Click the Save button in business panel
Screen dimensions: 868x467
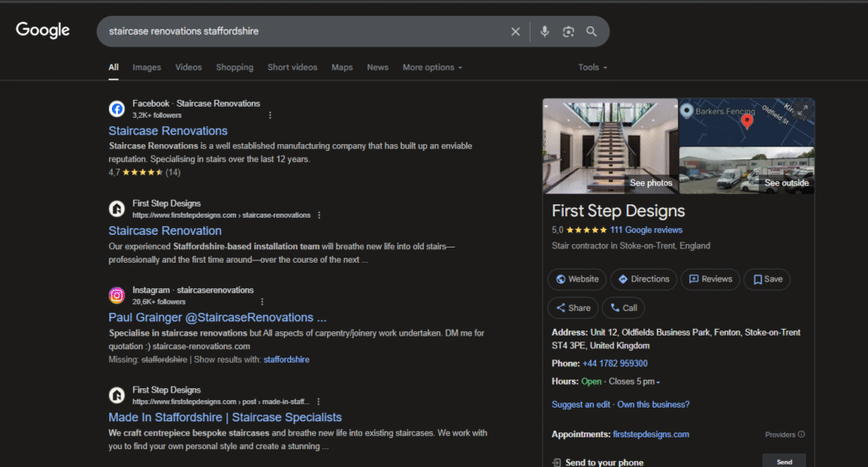pos(767,279)
